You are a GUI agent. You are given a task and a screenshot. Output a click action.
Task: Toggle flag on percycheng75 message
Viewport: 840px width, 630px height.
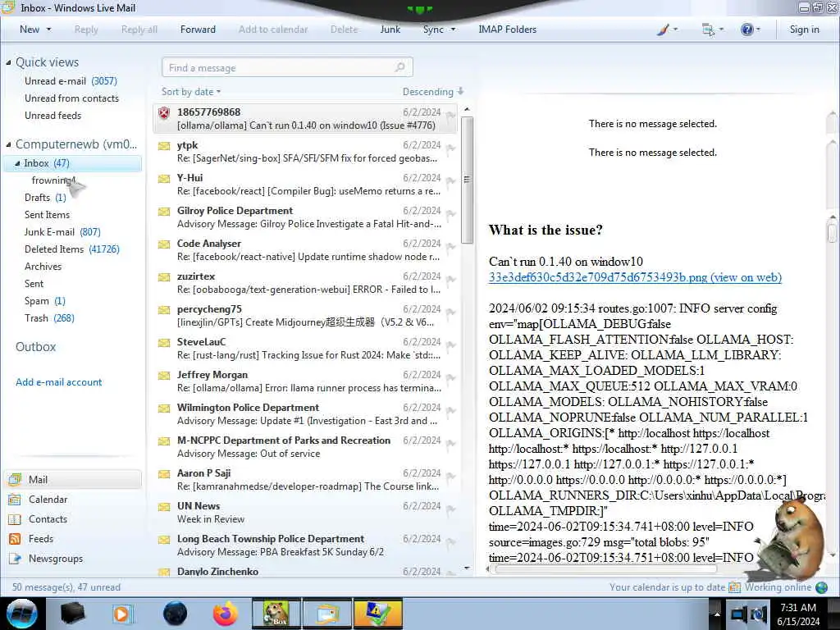pos(450,313)
